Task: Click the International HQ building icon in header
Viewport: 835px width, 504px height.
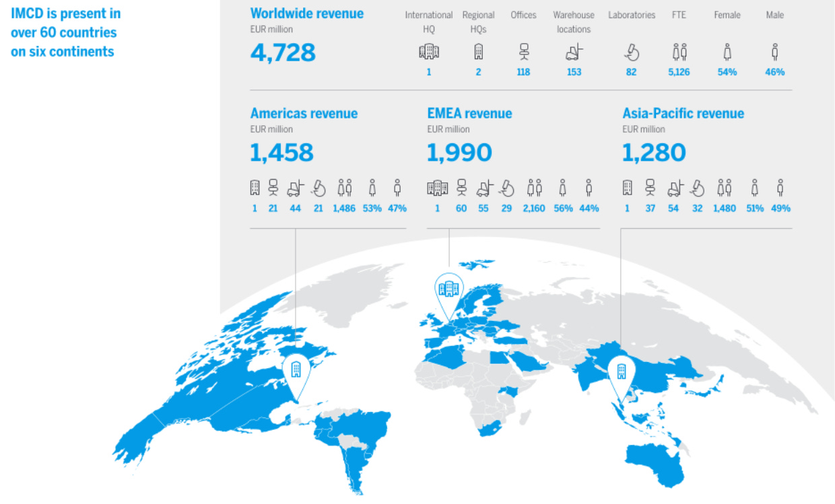Action: tap(429, 52)
